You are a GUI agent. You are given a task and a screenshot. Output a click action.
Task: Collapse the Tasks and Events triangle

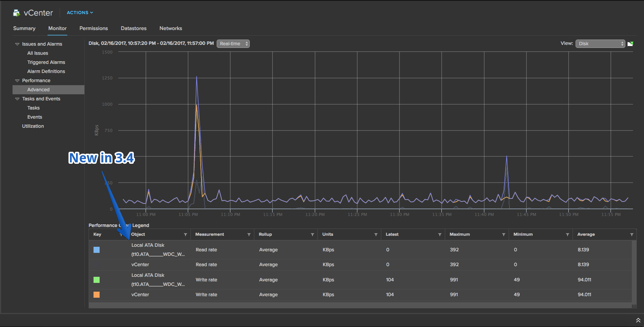coord(17,99)
